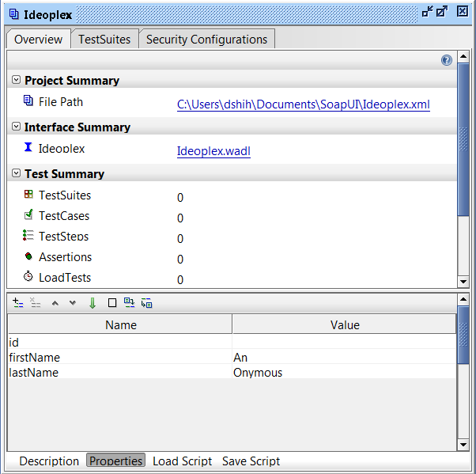The height and width of the screenshot is (474, 476).
Task: Click the value cell An
Action: point(344,357)
